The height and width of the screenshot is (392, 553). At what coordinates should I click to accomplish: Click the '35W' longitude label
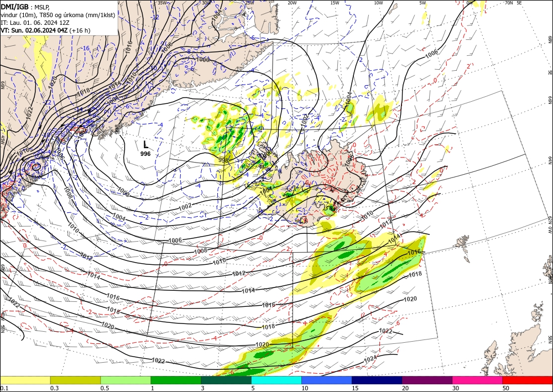coord(162,2)
